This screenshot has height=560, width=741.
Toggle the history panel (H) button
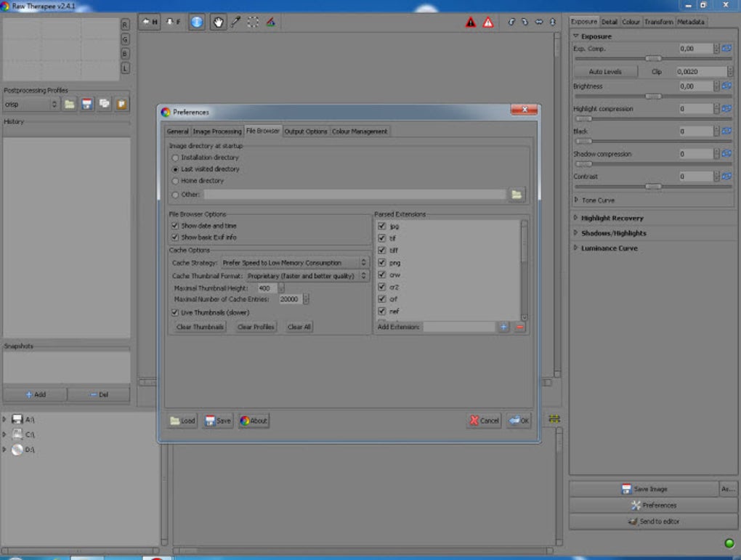point(149,22)
